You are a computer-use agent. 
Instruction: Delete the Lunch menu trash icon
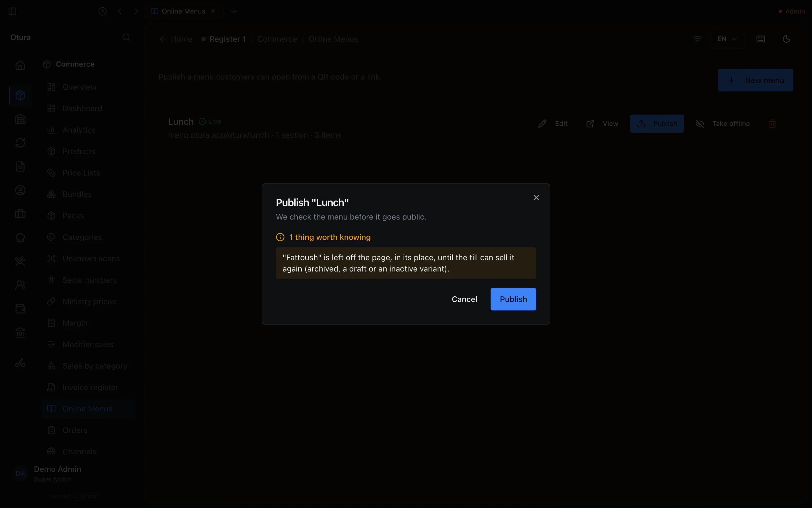click(x=772, y=124)
